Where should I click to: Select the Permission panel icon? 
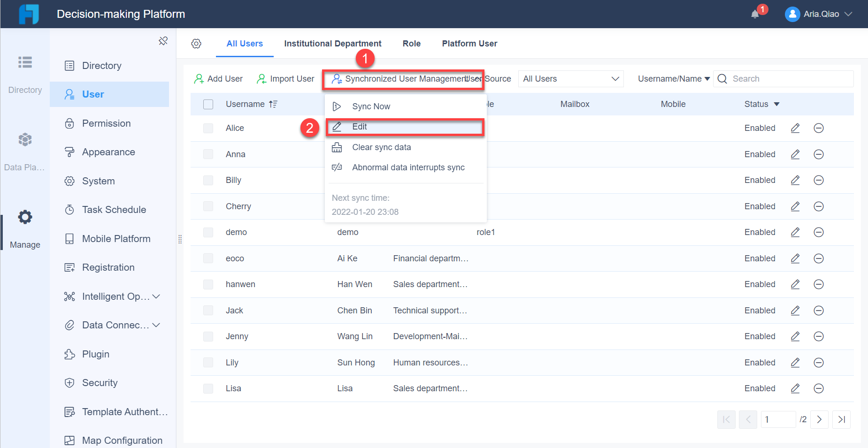pyautogui.click(x=69, y=123)
